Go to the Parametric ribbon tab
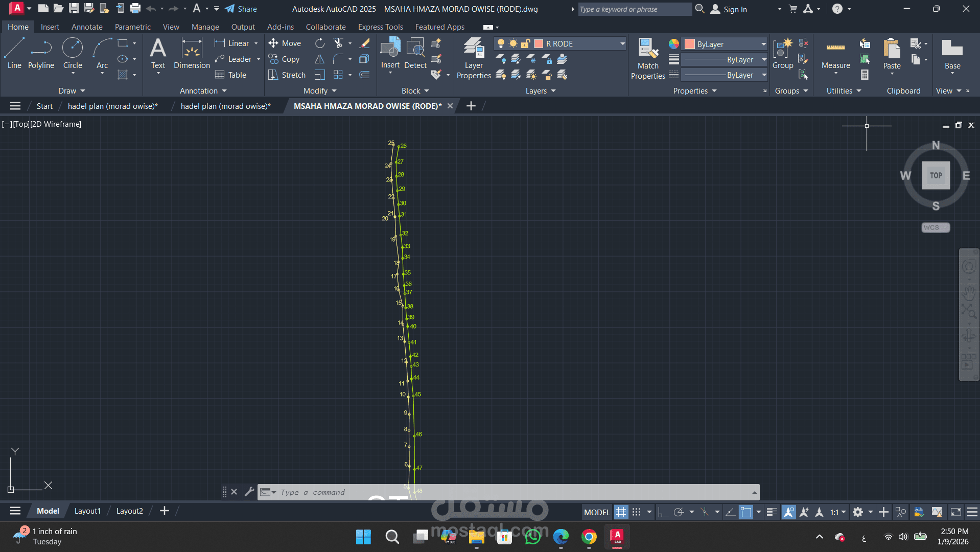The width and height of the screenshot is (980, 552). coord(133,27)
